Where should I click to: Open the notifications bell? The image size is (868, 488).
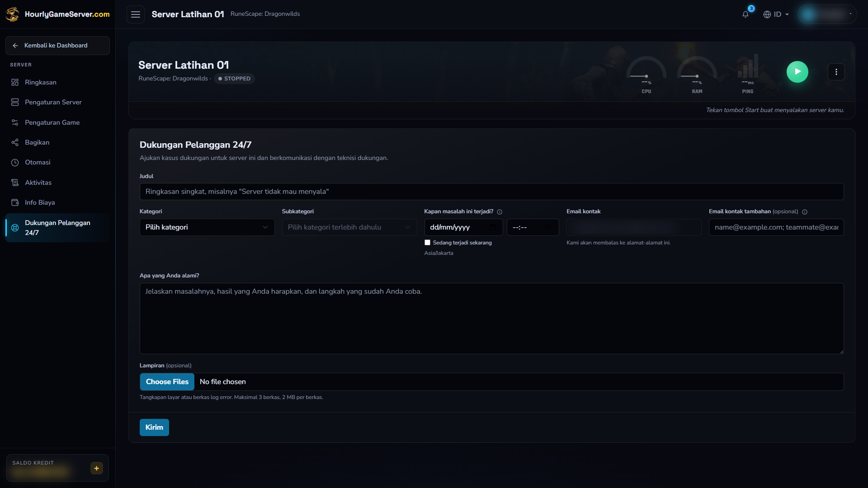tap(745, 14)
